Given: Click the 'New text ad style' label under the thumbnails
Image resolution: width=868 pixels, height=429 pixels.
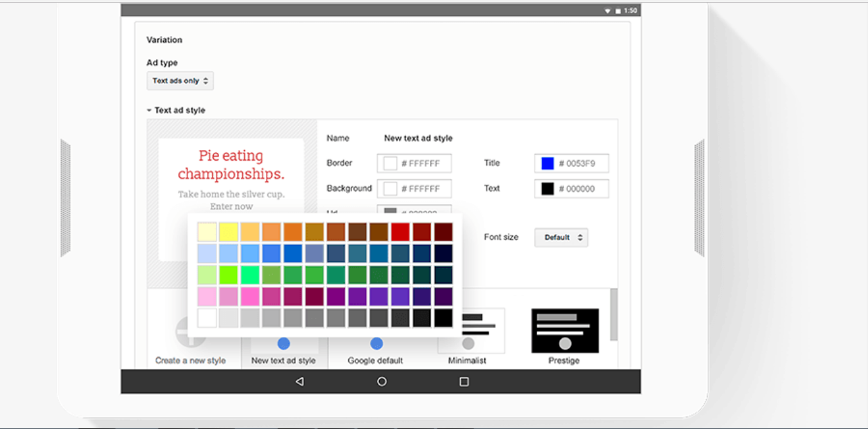Looking at the screenshot, I should coord(283,361).
